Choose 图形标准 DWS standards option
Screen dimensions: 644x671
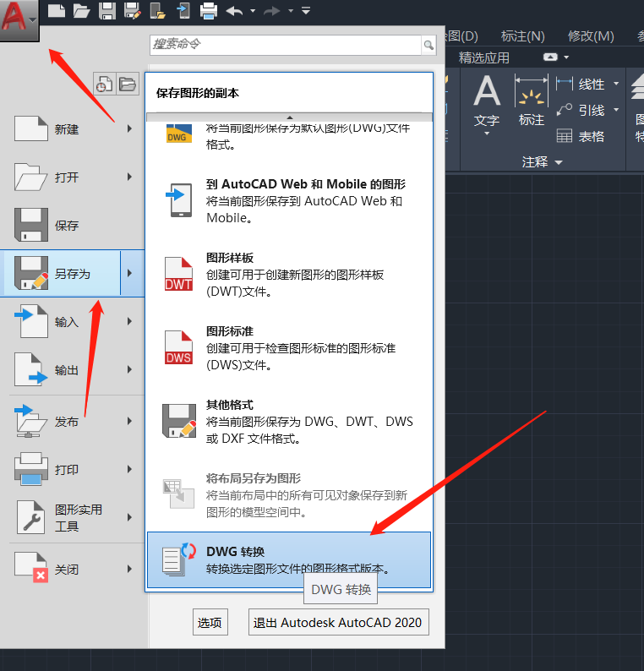289,347
